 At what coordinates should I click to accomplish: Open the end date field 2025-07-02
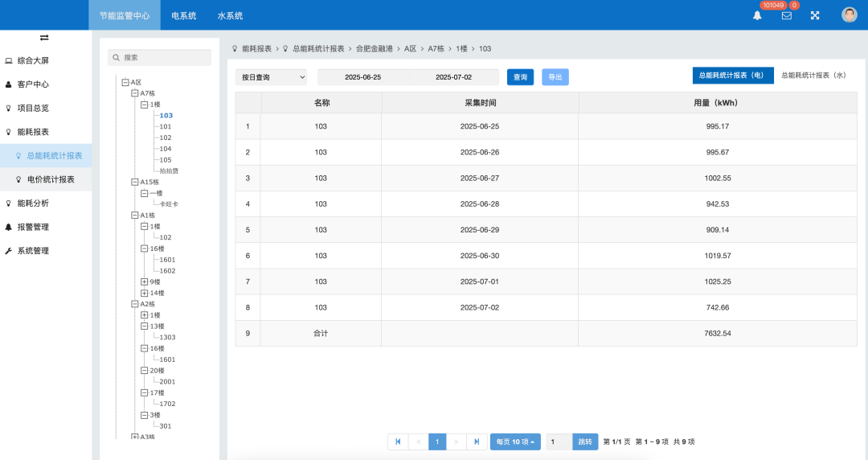(454, 77)
